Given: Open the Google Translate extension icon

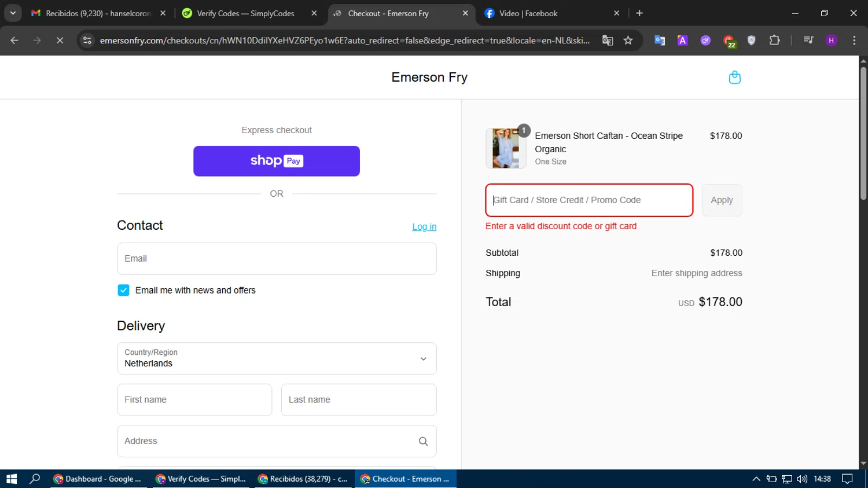Looking at the screenshot, I should pyautogui.click(x=660, y=41).
